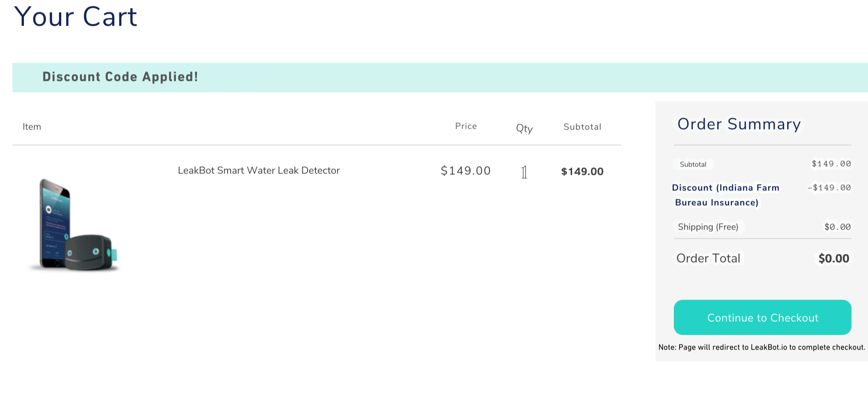Click the discount amount -$149.00
The image size is (868, 420).
[829, 188]
